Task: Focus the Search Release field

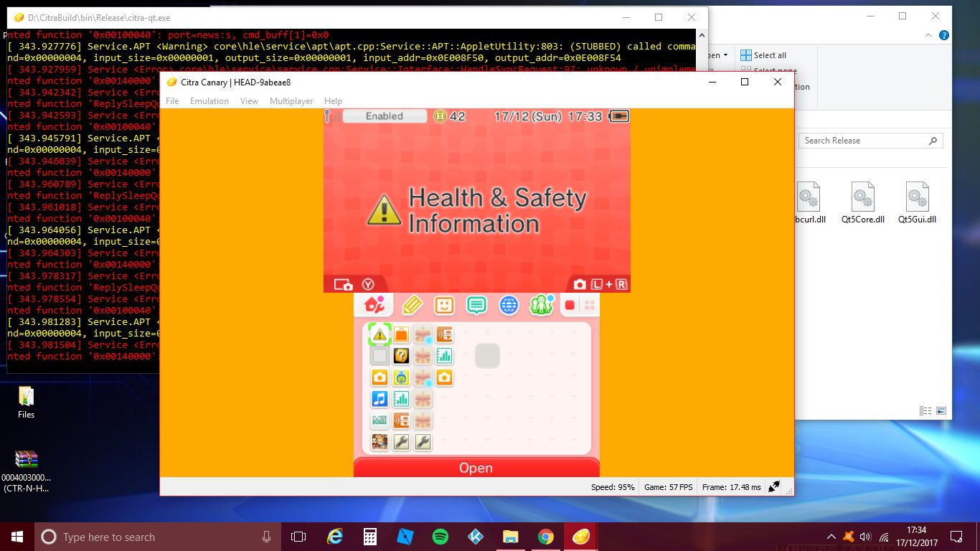Action: (871, 141)
